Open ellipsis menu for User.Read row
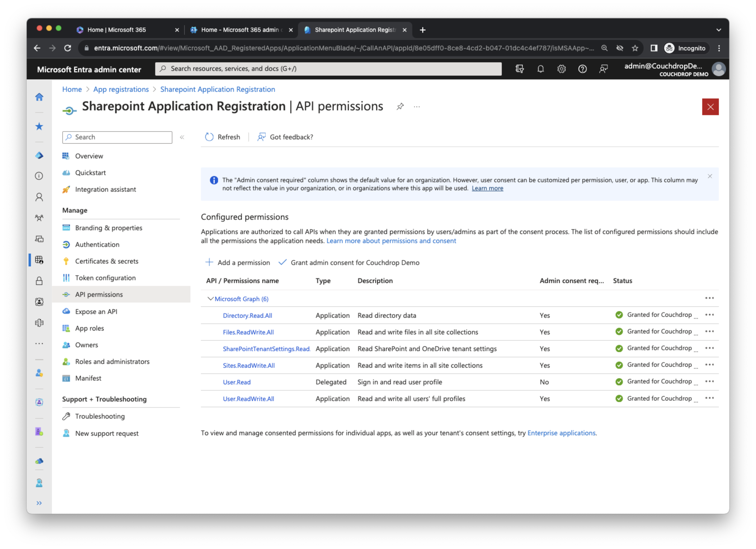The height and width of the screenshot is (549, 756). click(x=709, y=382)
